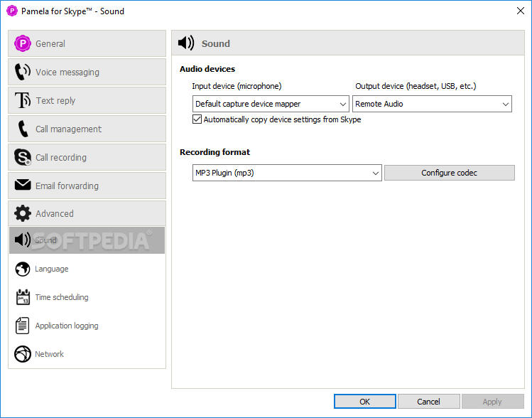
Task: Click the 'Output device (headset, USB, etc.)' label
Action: tap(416, 86)
